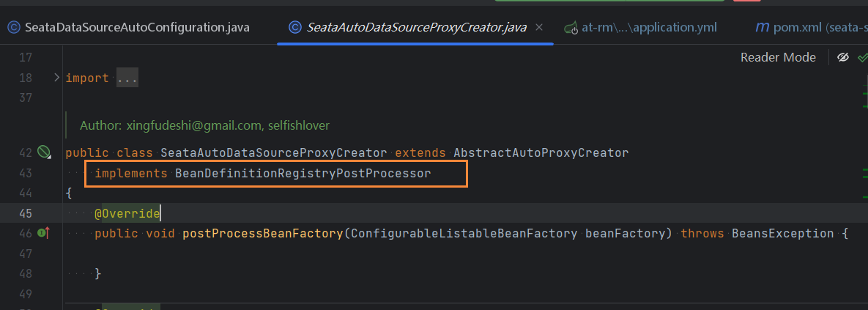Place the cursor after @Override on line 45

click(x=160, y=213)
